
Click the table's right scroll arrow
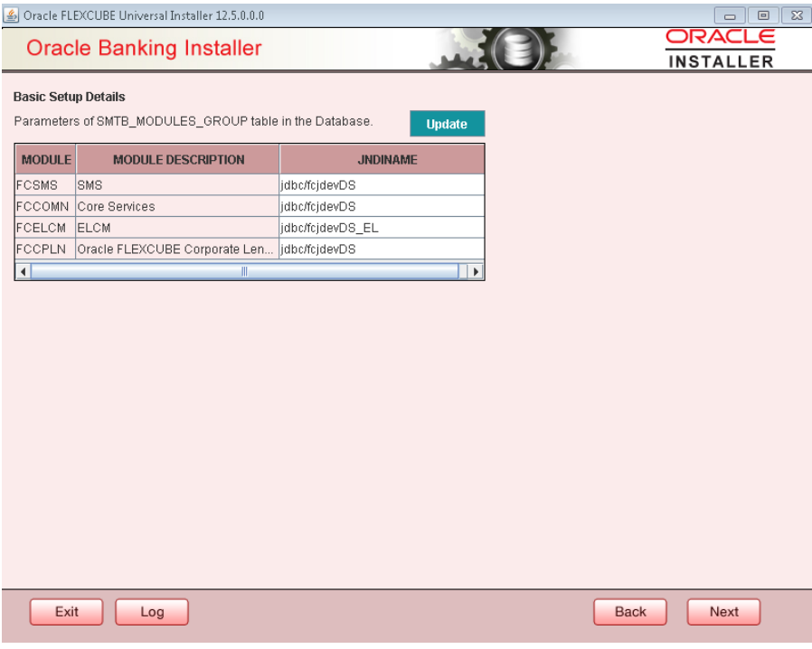point(476,271)
